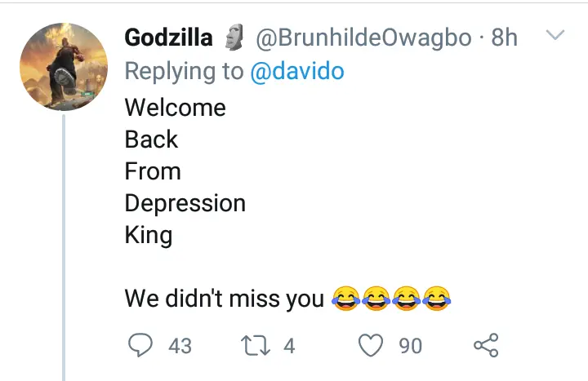
Task: Open the share icon options
Action: (486, 346)
